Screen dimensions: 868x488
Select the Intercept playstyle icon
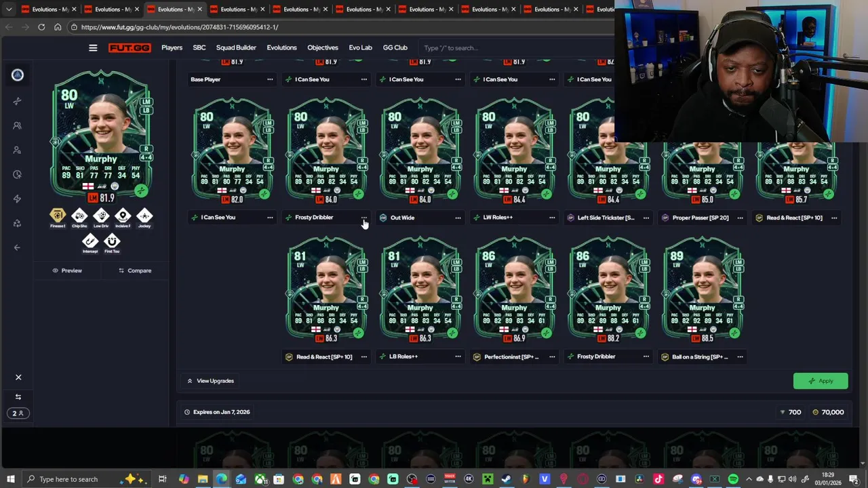(x=90, y=243)
